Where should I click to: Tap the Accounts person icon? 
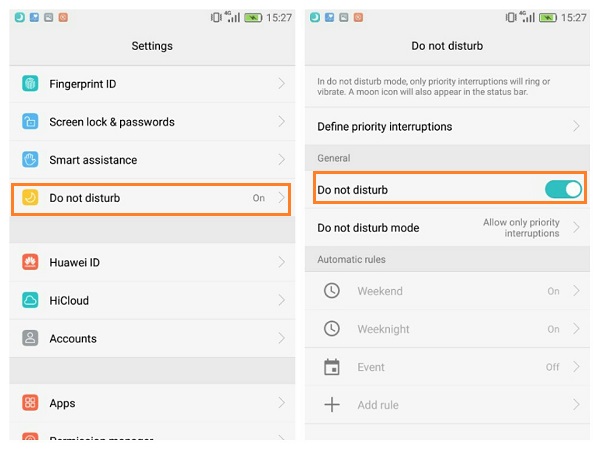tap(30, 338)
